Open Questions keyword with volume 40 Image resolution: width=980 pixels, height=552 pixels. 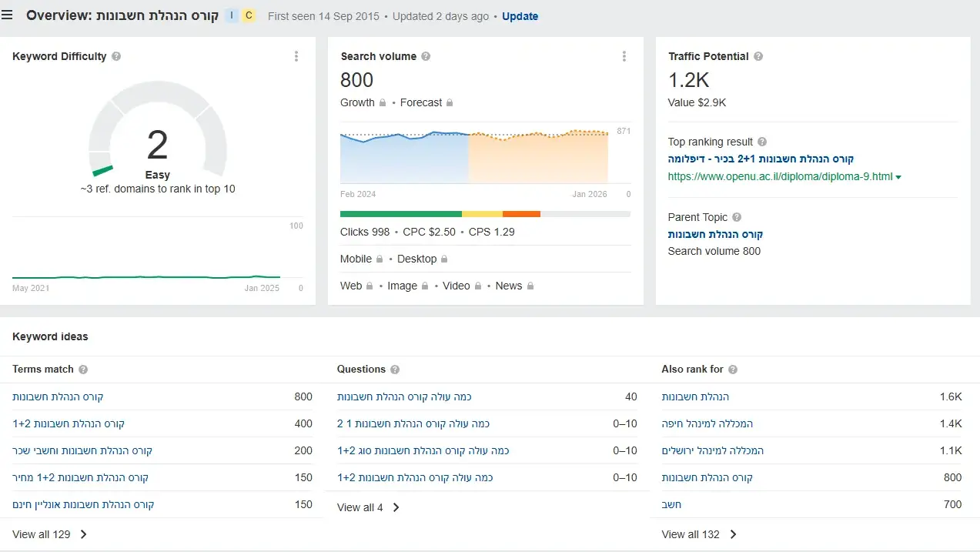[x=404, y=396]
